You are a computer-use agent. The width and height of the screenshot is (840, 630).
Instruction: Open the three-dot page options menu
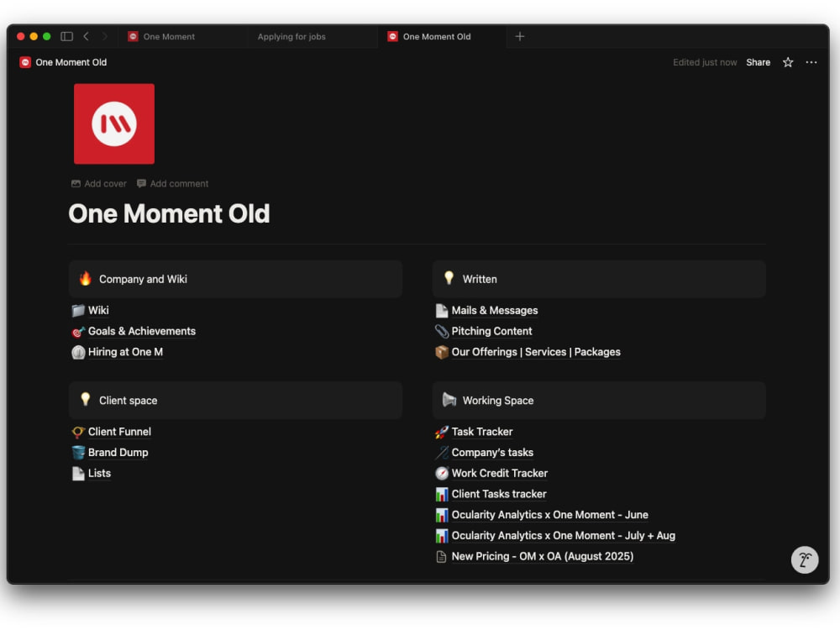coord(811,62)
